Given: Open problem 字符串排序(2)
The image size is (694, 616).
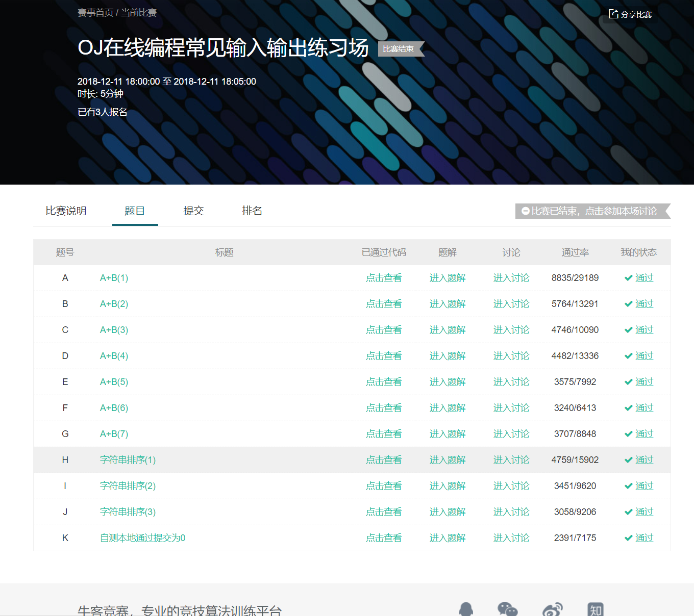Looking at the screenshot, I should pyautogui.click(x=127, y=485).
